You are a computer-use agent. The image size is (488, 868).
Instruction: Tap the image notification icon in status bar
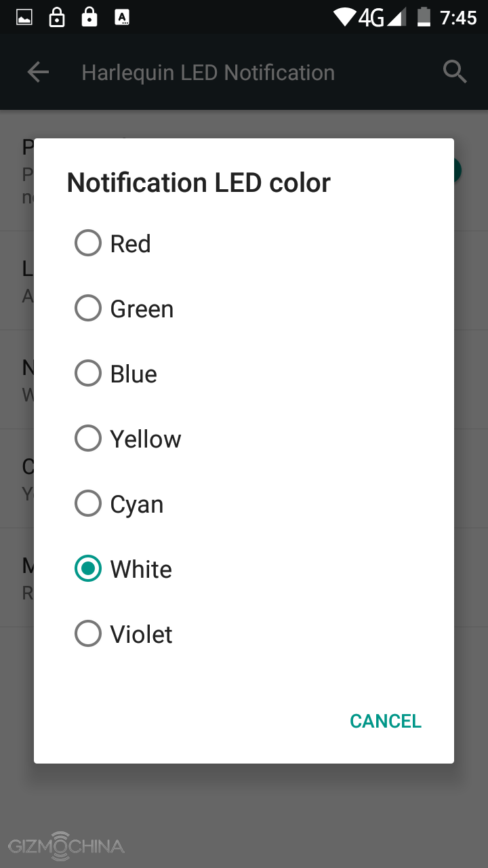(x=24, y=18)
